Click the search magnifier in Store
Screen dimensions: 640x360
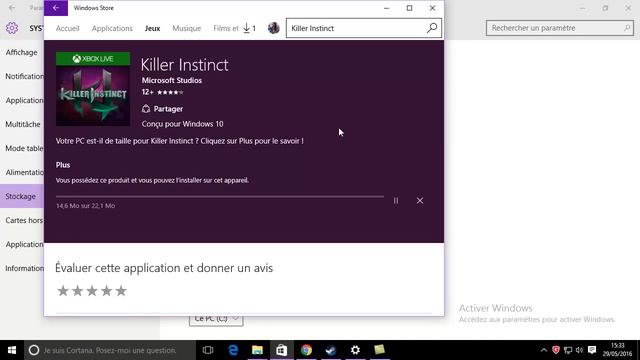[x=432, y=28]
